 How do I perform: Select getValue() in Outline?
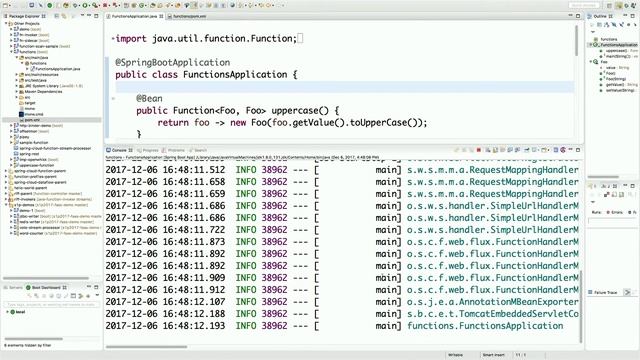619,85
